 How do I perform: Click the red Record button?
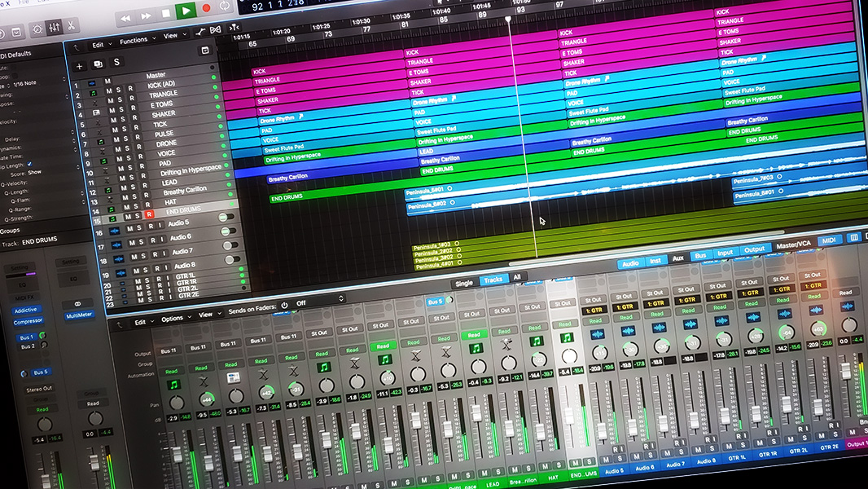206,8
